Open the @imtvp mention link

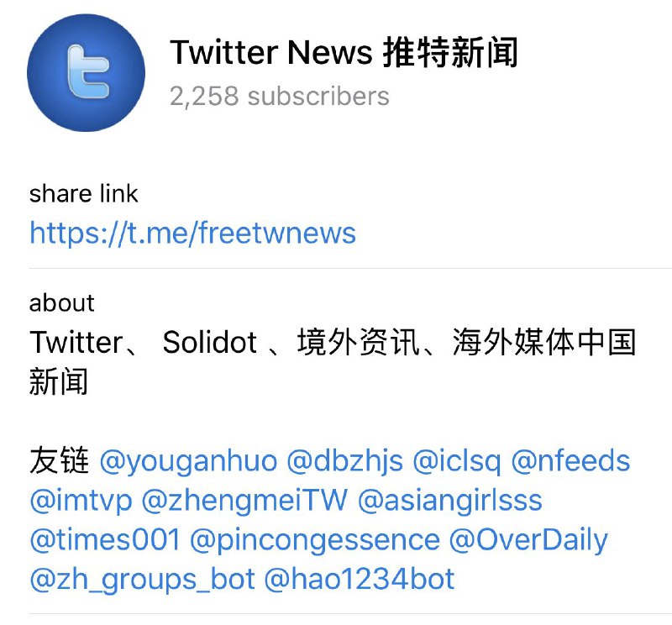81,502
